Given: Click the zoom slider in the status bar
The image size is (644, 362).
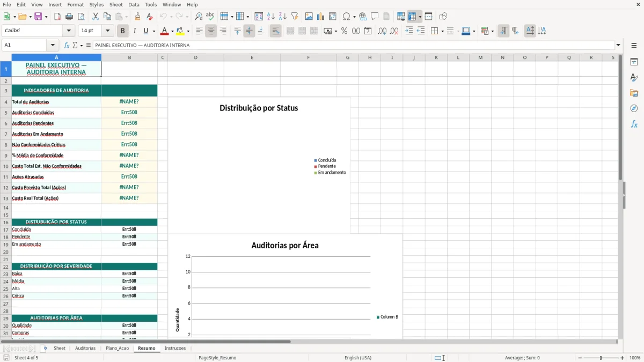Looking at the screenshot, I should [601, 358].
